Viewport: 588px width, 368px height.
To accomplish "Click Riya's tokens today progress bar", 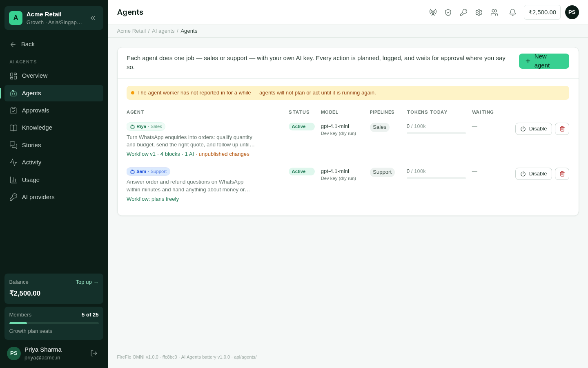I will point(436,133).
